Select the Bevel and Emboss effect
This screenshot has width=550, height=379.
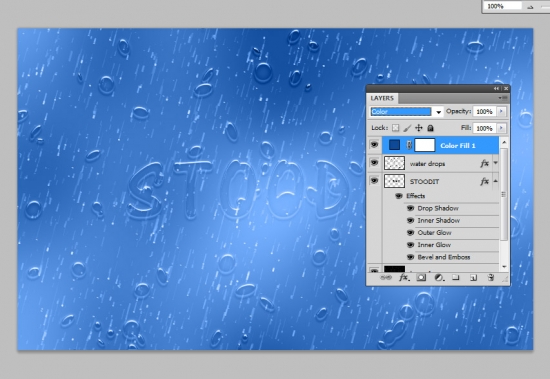(x=443, y=257)
